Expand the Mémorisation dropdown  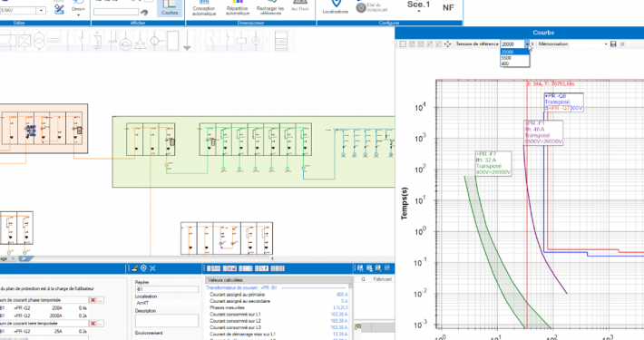point(606,44)
